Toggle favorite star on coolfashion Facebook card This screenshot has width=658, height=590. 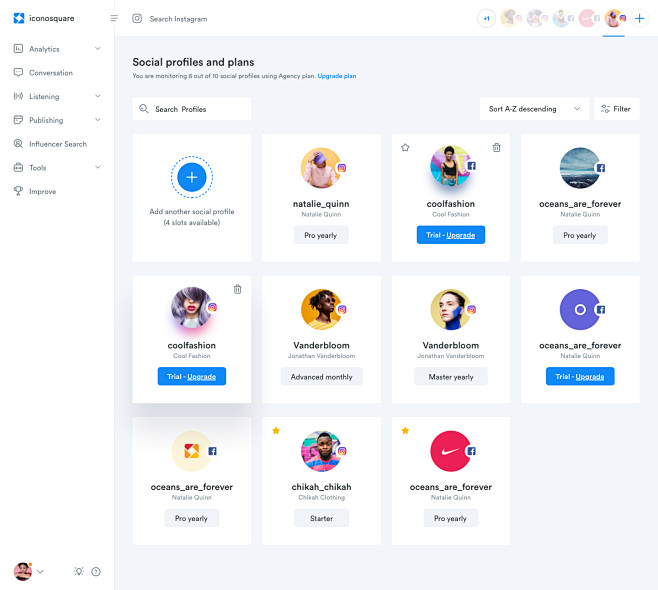[x=405, y=147]
